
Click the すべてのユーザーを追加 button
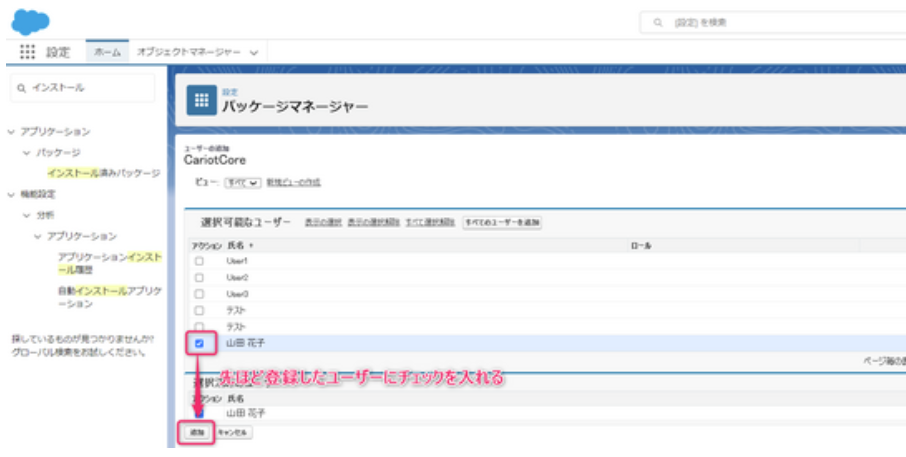click(x=502, y=222)
